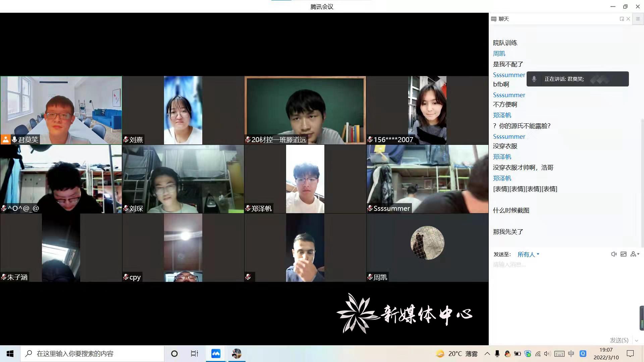Image resolution: width=644 pixels, height=362 pixels.
Task: Click the 郑泽帆 name above 没穿衣服才帅啊 message
Action: pyautogui.click(x=502, y=157)
